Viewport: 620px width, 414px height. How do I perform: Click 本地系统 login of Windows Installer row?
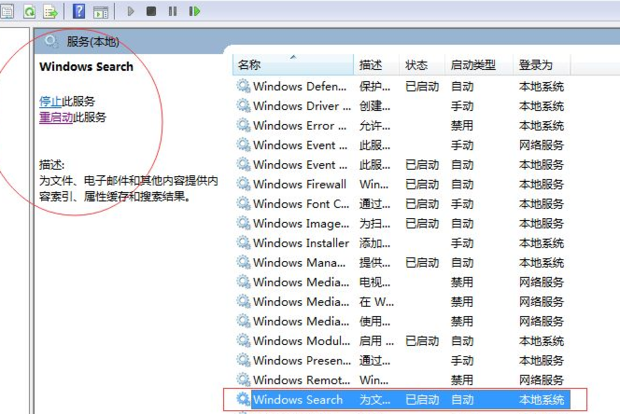(541, 243)
